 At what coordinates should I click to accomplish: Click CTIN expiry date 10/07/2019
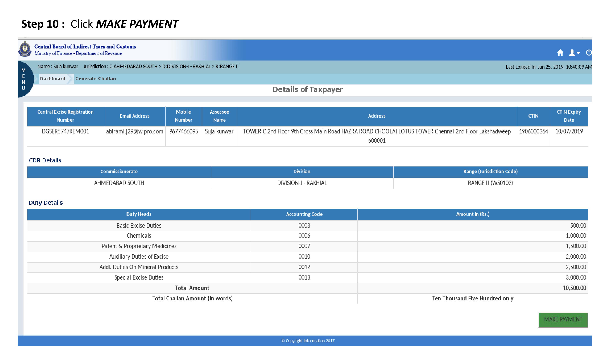click(569, 132)
